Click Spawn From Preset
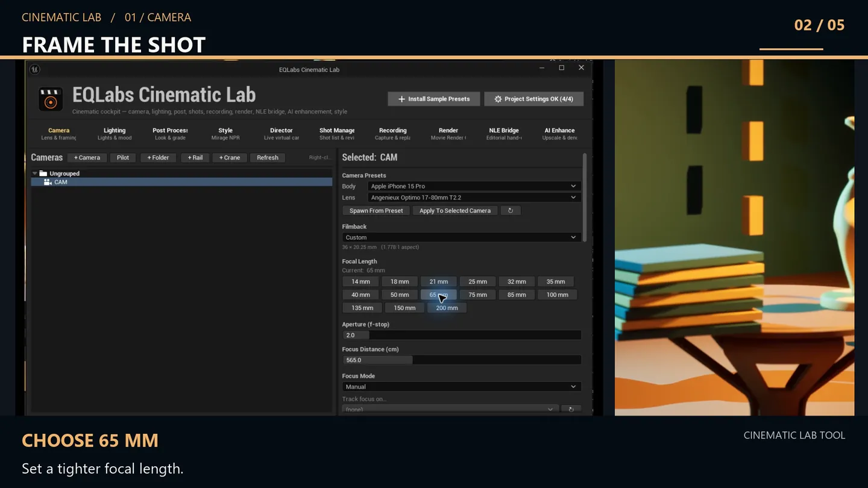The image size is (868, 488). (x=376, y=211)
